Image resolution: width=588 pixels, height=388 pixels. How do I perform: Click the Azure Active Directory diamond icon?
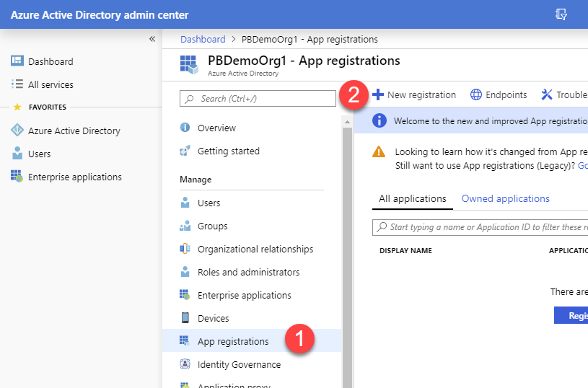coord(17,130)
